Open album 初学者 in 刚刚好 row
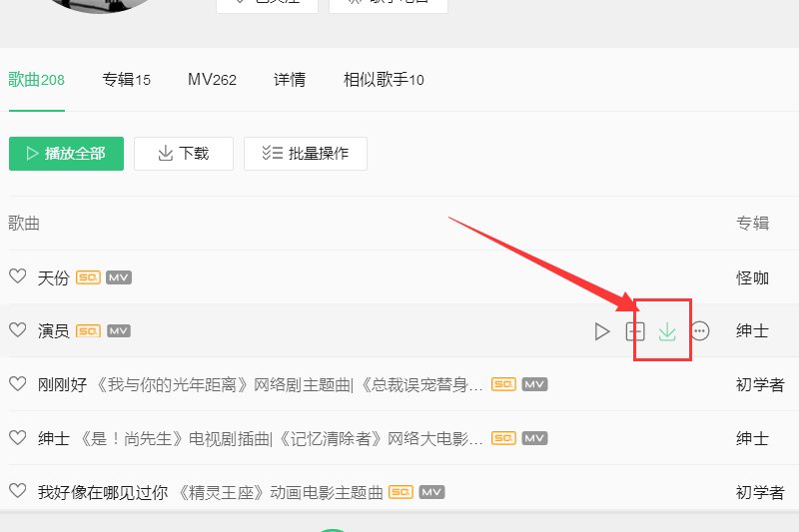This screenshot has width=799, height=532. (x=760, y=385)
